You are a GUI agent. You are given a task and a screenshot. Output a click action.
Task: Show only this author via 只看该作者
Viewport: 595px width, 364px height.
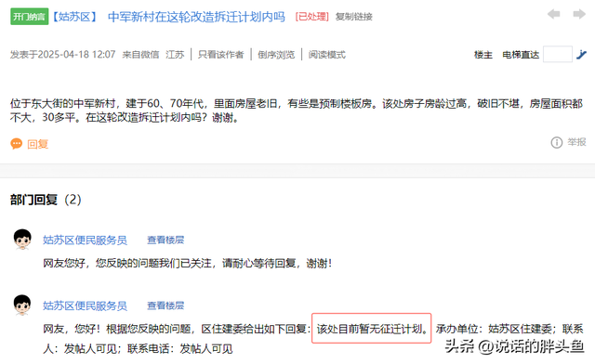(x=221, y=55)
